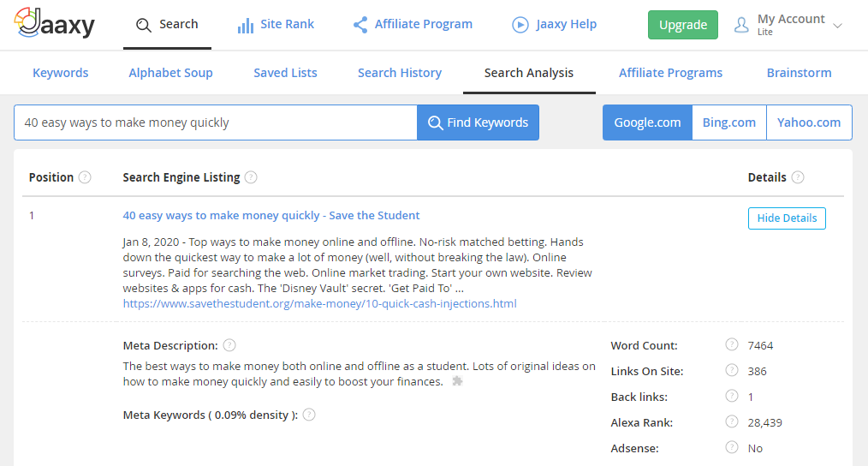This screenshot has width=868, height=466.
Task: Open Jaaxy Help section
Action: tap(554, 24)
